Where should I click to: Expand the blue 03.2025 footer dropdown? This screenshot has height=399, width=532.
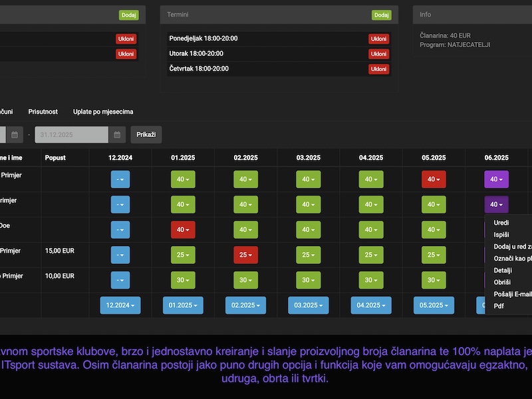point(308,306)
